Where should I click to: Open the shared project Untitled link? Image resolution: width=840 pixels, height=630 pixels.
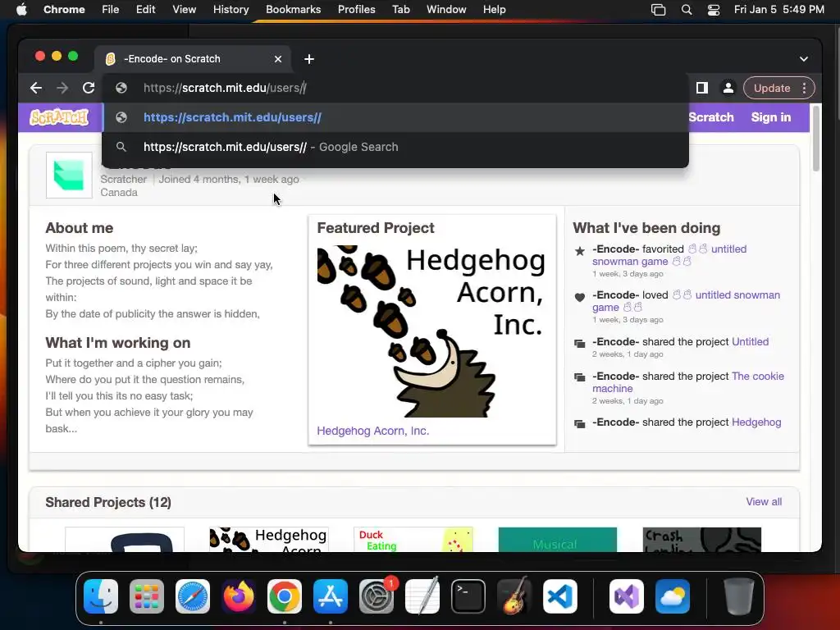pos(750,342)
